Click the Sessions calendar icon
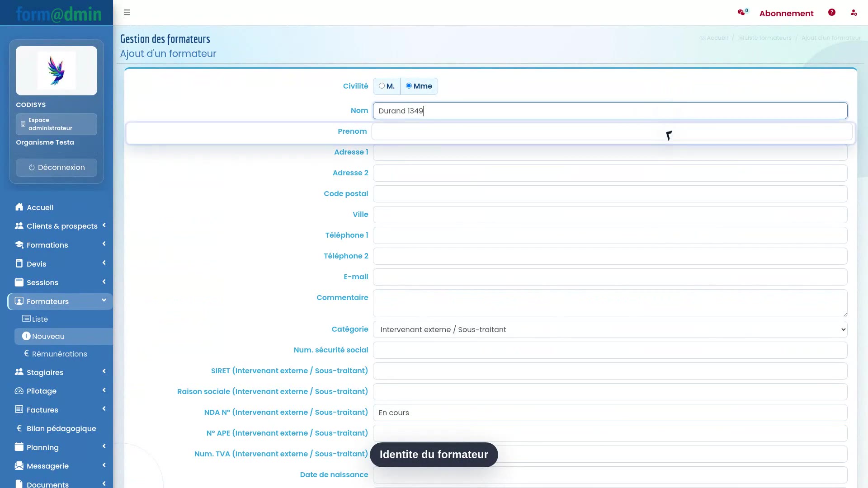 click(x=19, y=282)
